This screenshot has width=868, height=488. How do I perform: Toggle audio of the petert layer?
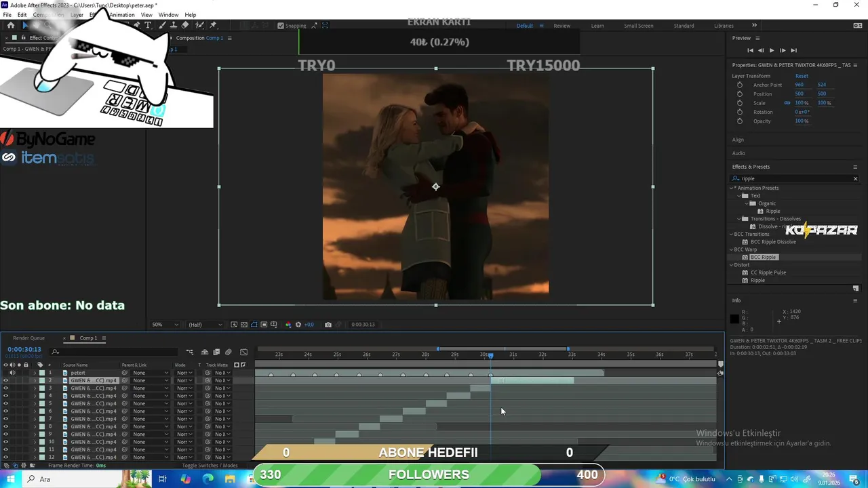click(x=12, y=373)
